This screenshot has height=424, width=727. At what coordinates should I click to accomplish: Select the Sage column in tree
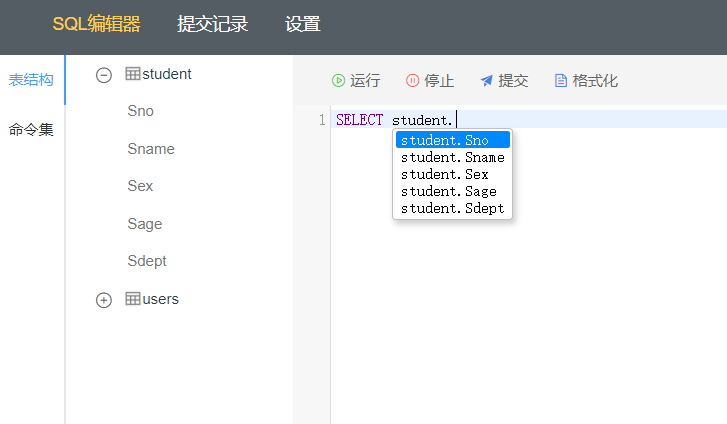pos(145,224)
